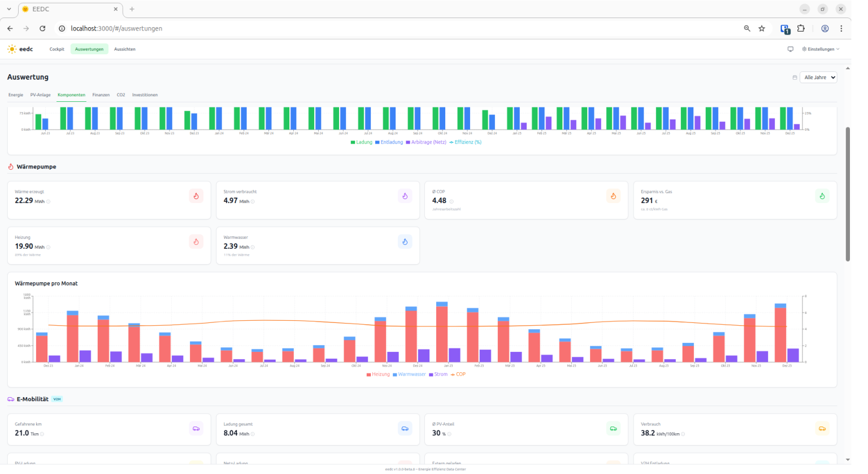Open the Alle Jahre year dropdown

coord(818,77)
